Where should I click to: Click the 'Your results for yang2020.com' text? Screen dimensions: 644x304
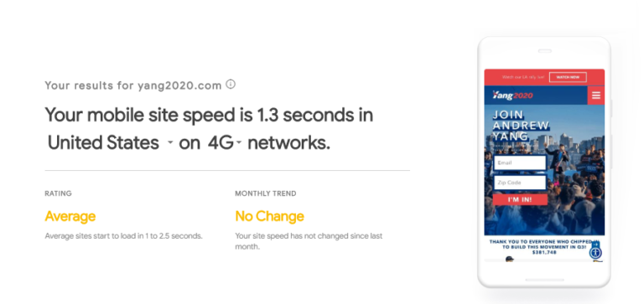tap(133, 85)
